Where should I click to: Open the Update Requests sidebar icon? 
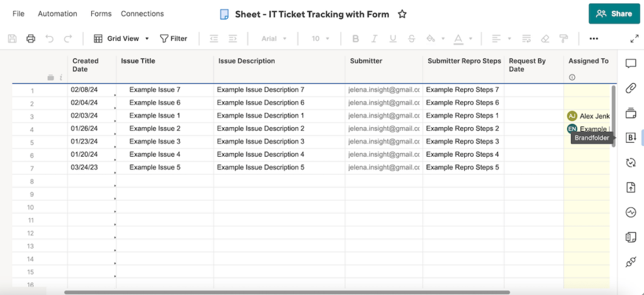tap(631, 163)
